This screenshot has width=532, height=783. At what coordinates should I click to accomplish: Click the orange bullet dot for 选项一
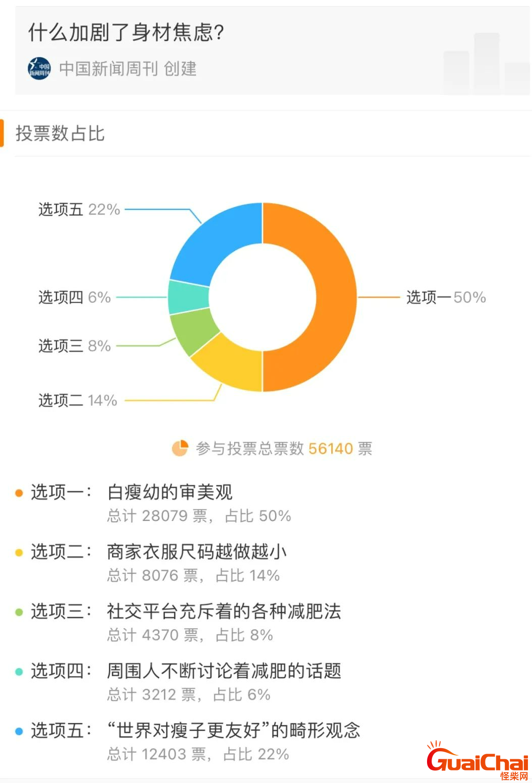[x=19, y=493]
